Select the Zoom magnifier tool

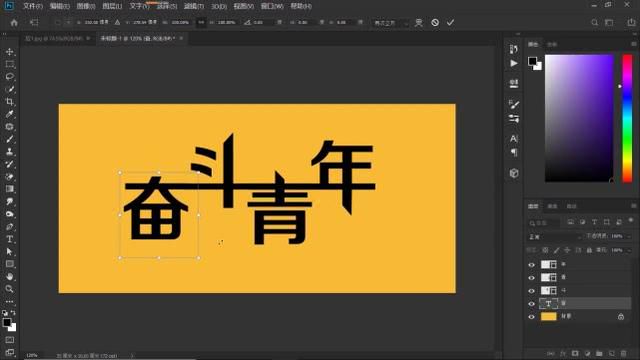pyautogui.click(x=10, y=289)
